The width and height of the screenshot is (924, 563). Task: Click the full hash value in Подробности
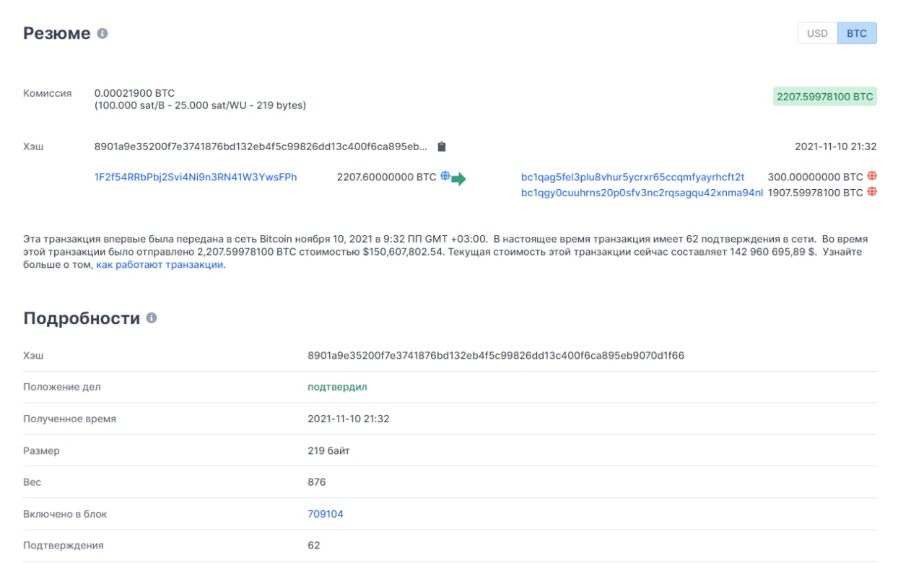pyautogui.click(x=496, y=355)
